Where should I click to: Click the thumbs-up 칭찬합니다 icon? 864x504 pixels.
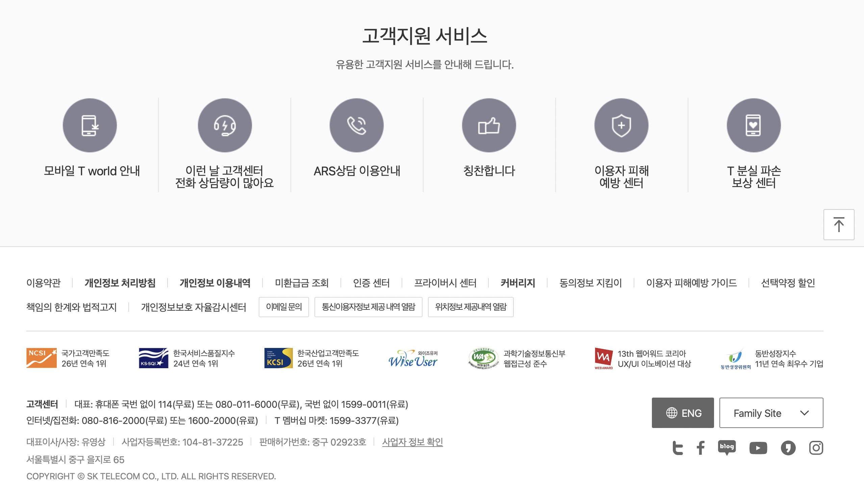pos(489,125)
